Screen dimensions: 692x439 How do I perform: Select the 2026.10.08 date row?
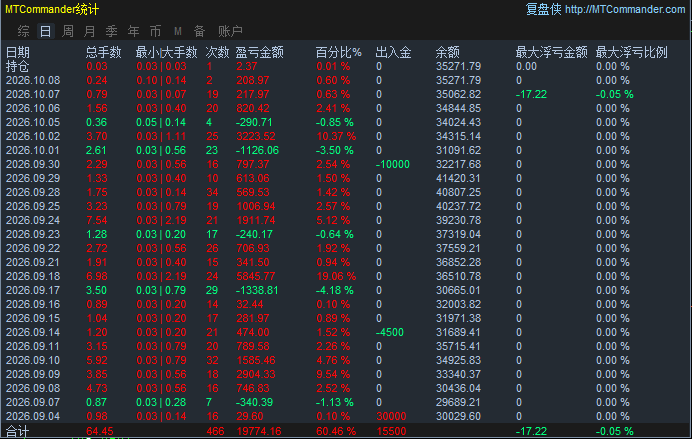pos(33,80)
